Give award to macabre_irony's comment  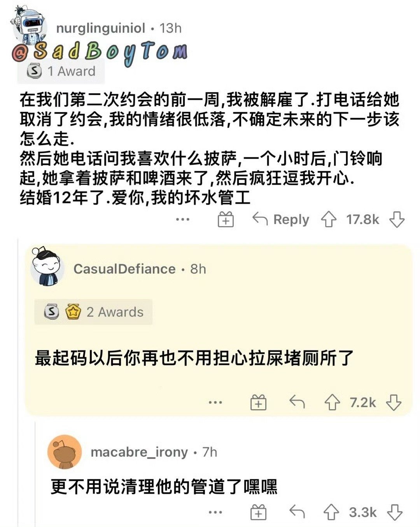[x=258, y=512]
